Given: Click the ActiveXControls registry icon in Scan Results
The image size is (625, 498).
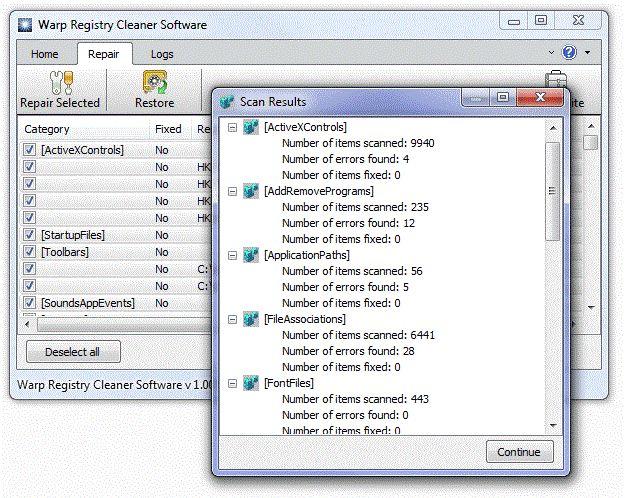Looking at the screenshot, I should pos(251,127).
